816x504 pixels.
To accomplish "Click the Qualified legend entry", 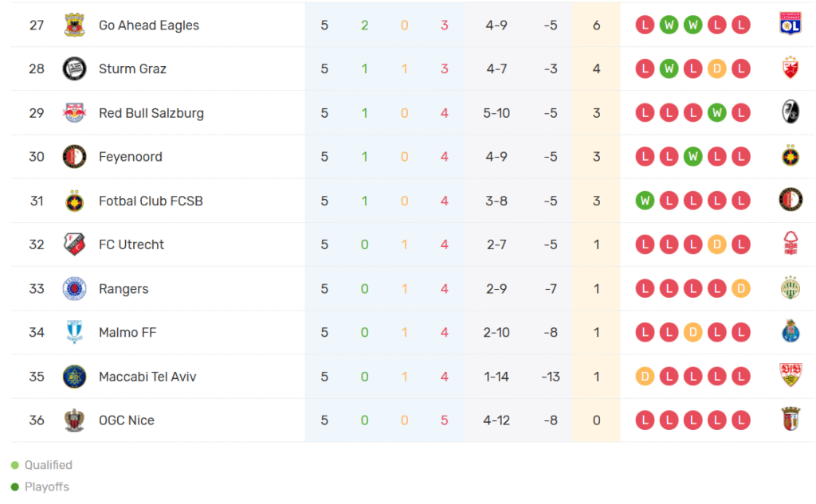I will (48, 465).
